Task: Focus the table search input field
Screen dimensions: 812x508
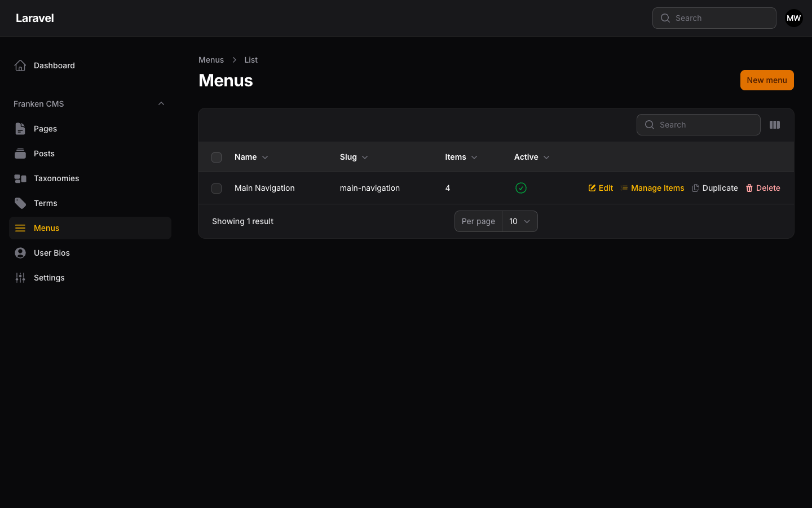Action: [x=699, y=125]
